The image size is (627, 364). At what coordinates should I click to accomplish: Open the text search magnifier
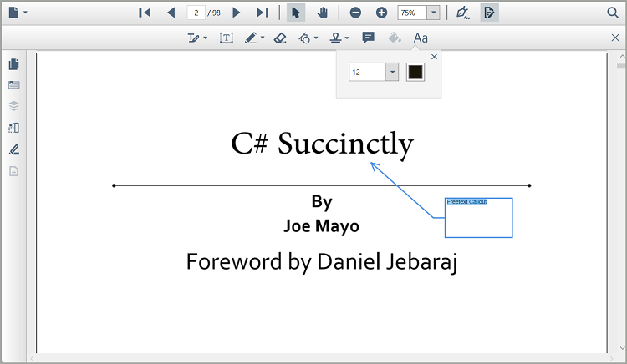click(612, 13)
